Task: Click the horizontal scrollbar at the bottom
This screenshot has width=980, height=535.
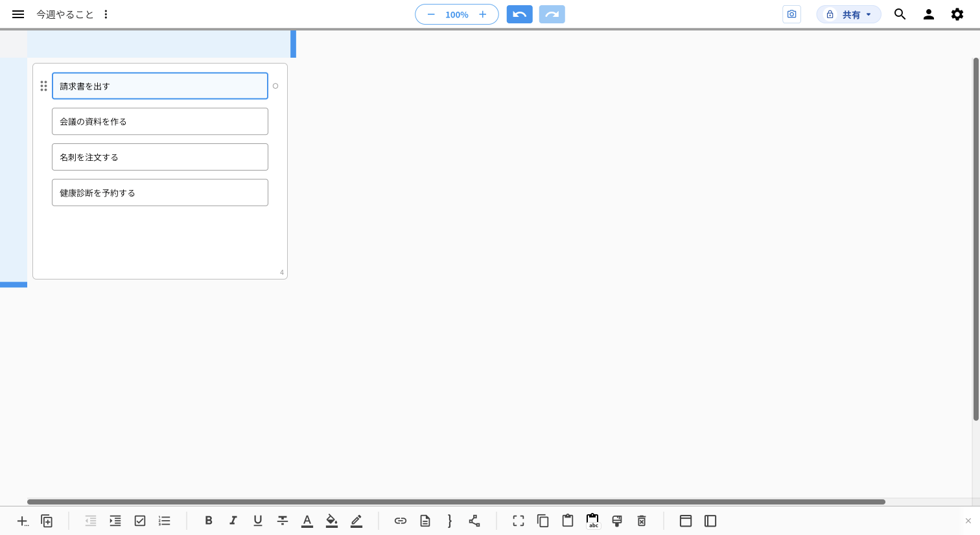Action: coord(456,502)
